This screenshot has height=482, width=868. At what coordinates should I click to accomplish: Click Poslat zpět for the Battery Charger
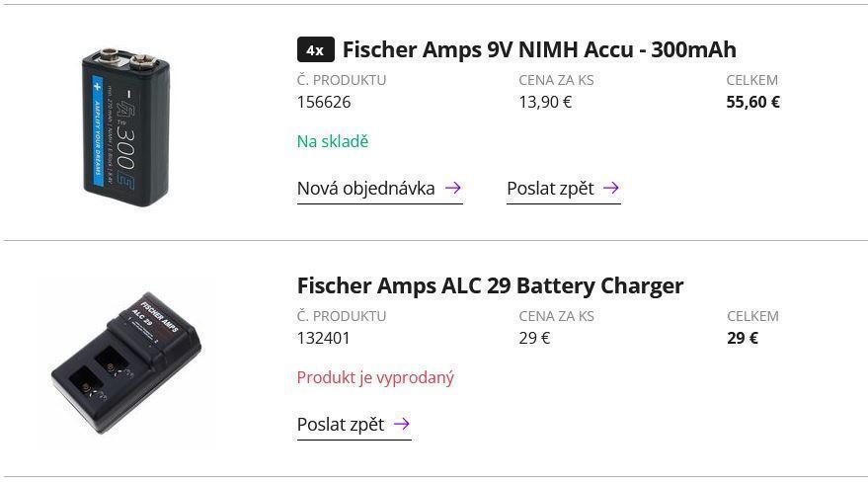click(341, 424)
